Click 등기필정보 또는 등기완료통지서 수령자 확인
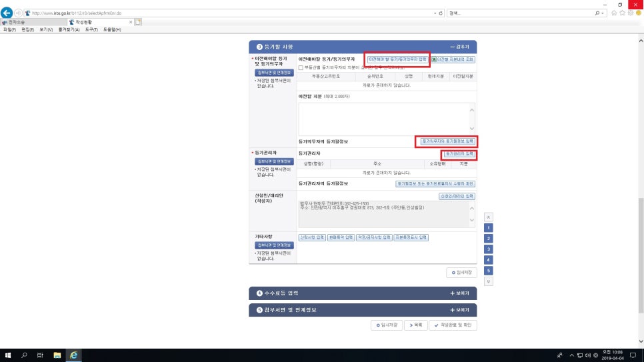This screenshot has width=644, height=362. [435, 184]
